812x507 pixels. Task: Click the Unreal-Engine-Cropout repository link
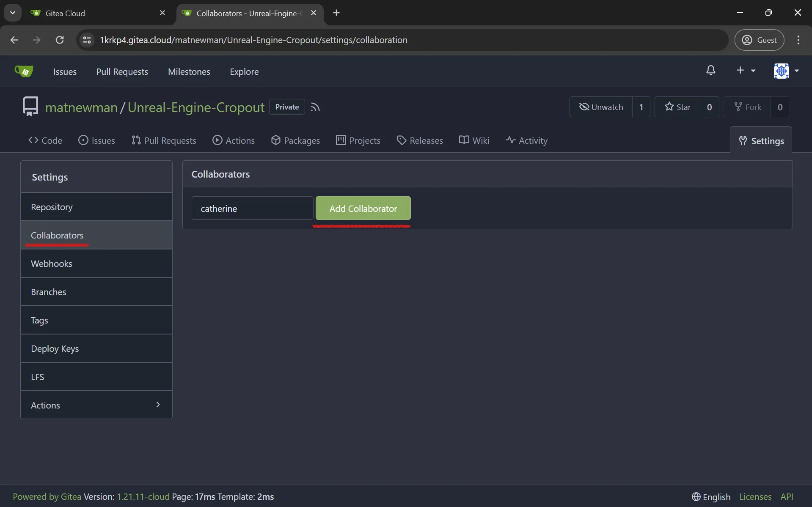[x=196, y=107]
